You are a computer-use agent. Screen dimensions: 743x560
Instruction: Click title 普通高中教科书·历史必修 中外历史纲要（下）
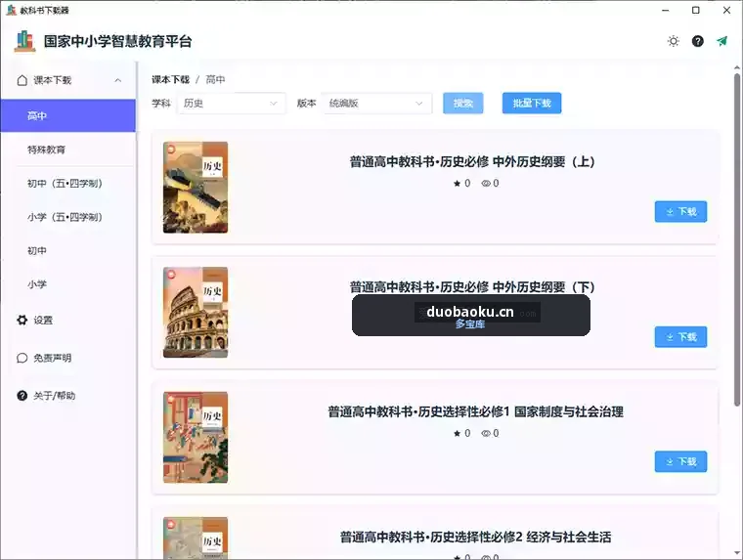tap(472, 287)
